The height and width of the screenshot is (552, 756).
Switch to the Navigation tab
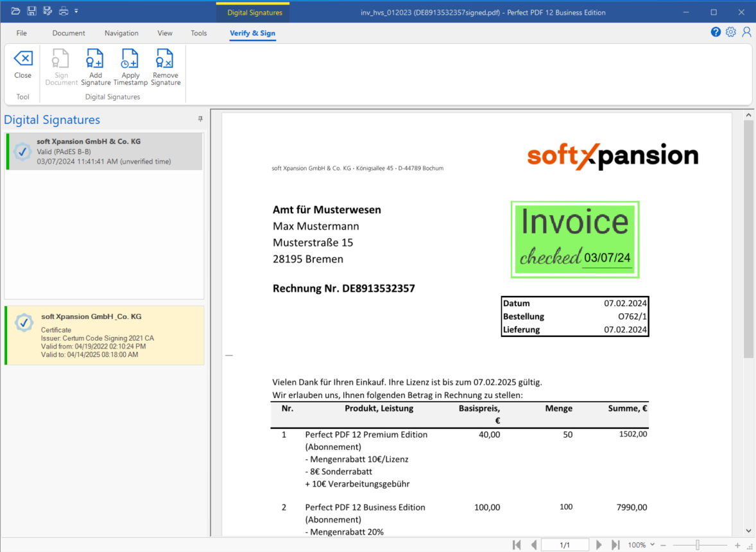pos(121,33)
